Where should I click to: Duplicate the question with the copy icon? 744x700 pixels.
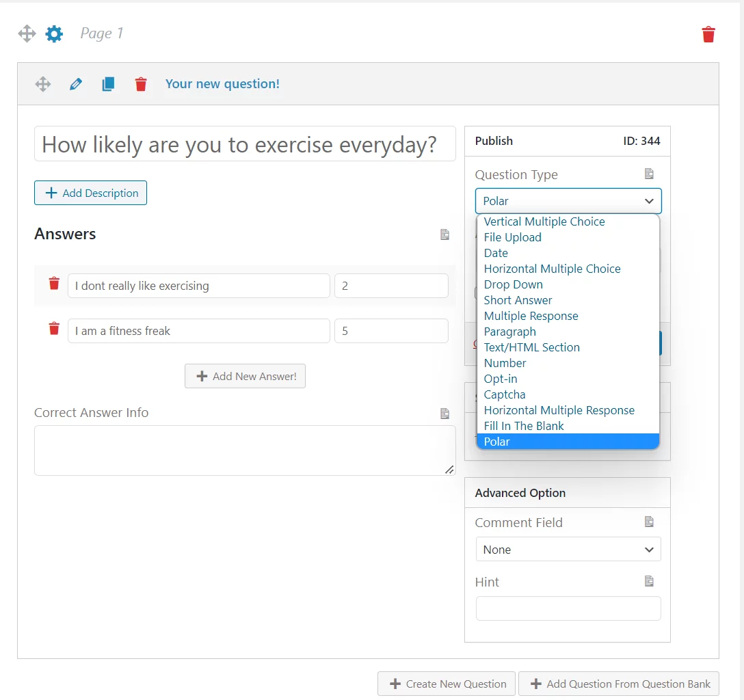click(x=108, y=83)
